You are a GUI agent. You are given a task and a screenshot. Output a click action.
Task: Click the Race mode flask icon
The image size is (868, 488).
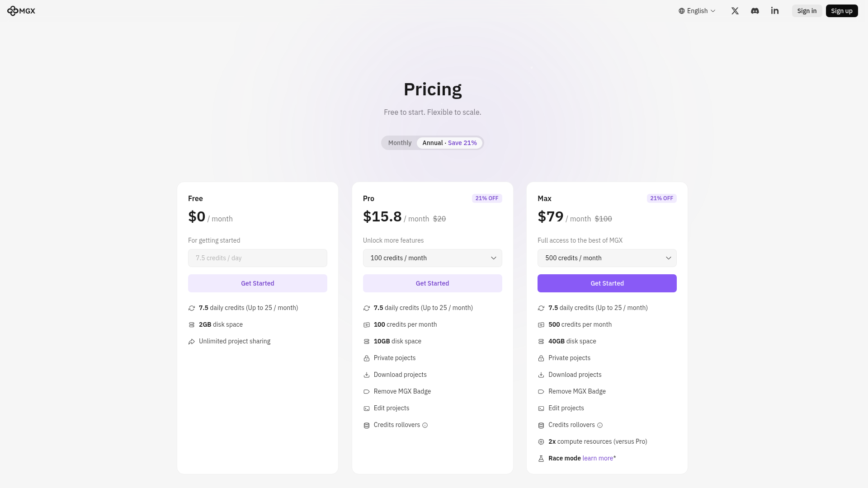tap(541, 459)
